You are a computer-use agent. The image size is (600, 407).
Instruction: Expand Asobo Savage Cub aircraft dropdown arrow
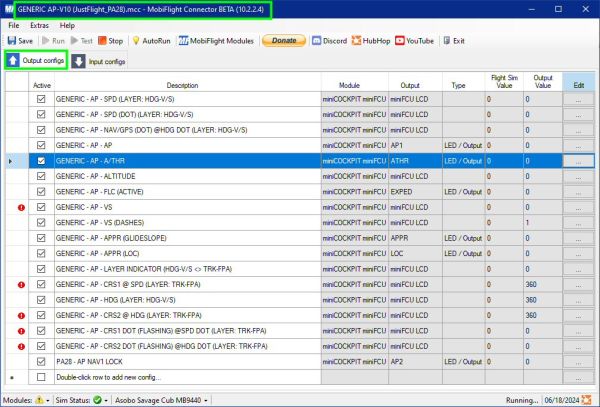(206, 400)
